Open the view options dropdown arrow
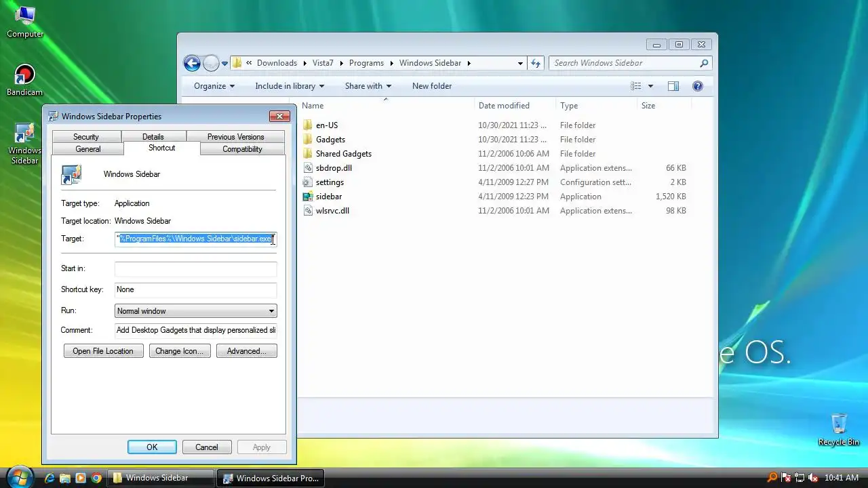 coord(651,86)
